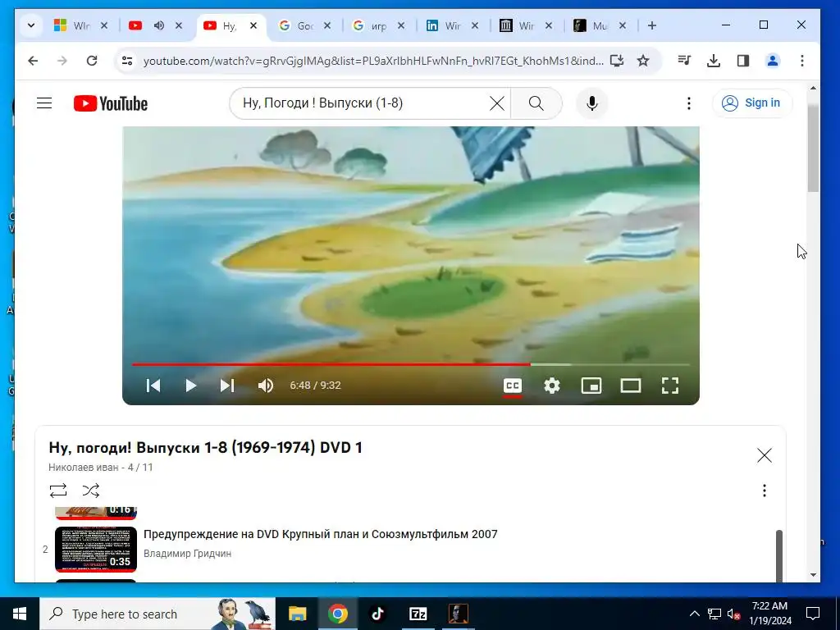
Task: Open Chrome three-dot menu
Action: tap(802, 61)
